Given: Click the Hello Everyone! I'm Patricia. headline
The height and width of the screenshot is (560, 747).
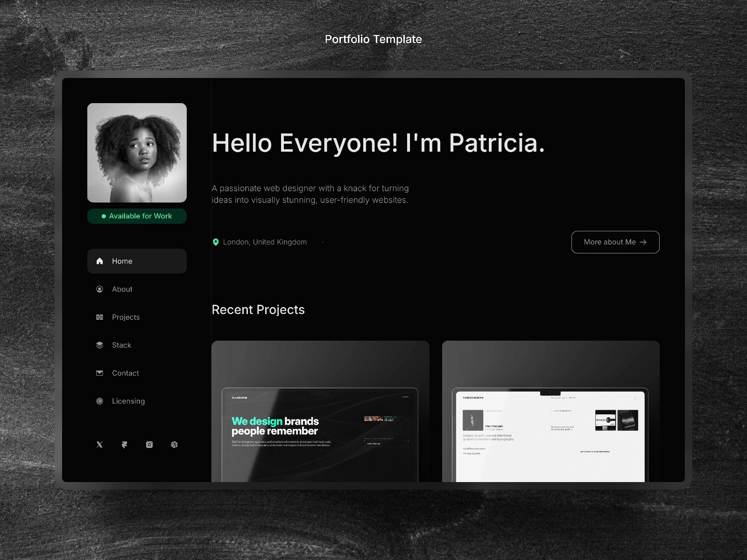Looking at the screenshot, I should click(378, 143).
